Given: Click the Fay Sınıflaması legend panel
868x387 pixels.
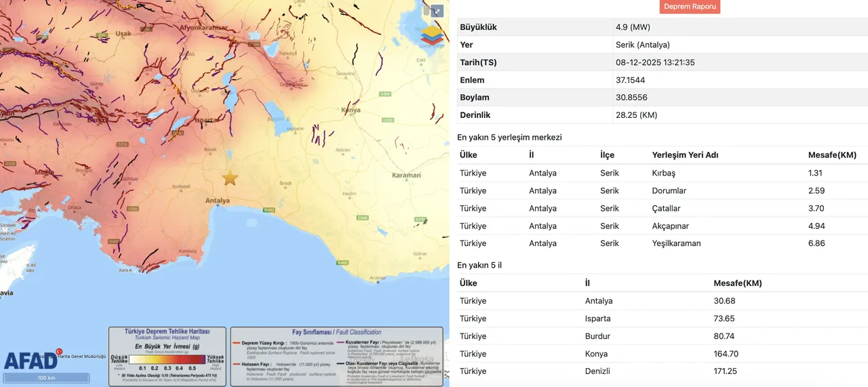Looking at the screenshot, I should click(x=336, y=357).
